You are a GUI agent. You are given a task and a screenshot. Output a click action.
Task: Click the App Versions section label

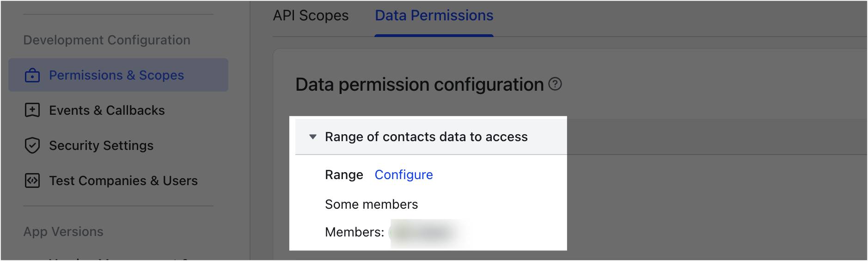[63, 232]
